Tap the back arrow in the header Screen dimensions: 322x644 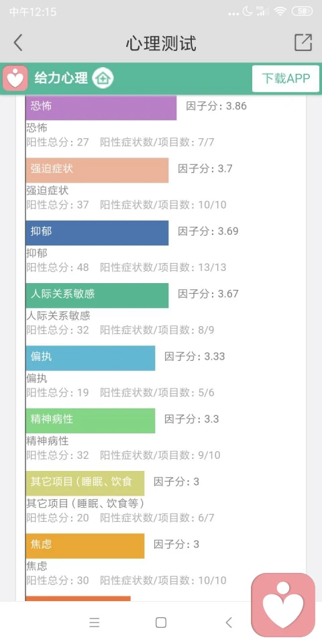point(17,43)
